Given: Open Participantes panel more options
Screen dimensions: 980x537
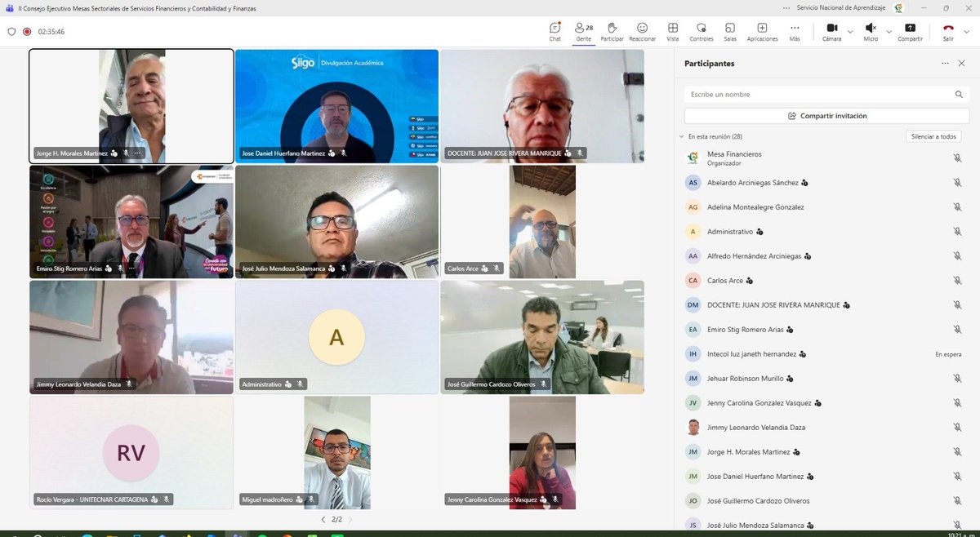Looking at the screenshot, I should coord(945,63).
